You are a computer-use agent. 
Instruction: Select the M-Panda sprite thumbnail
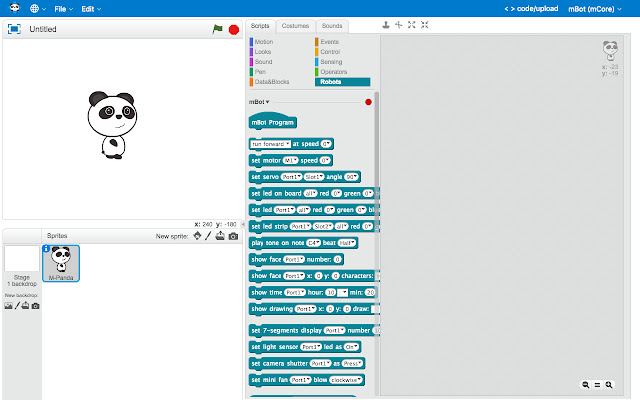(x=61, y=263)
